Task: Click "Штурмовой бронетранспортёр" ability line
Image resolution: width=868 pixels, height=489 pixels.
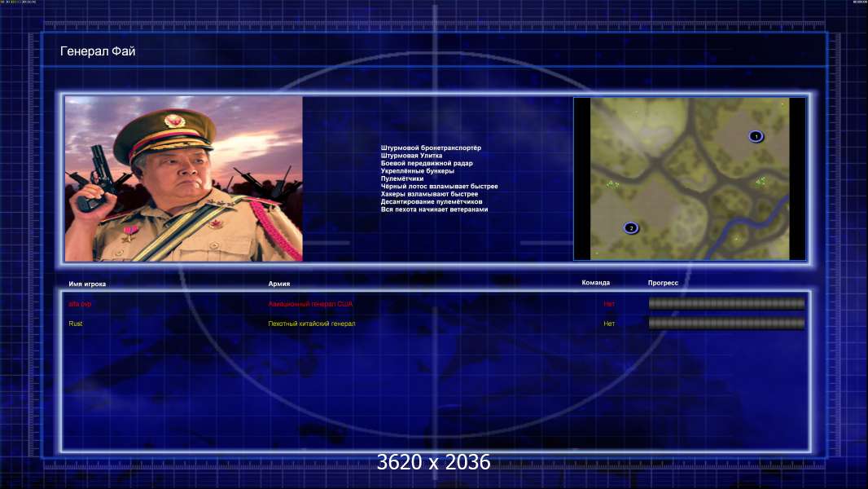Action: (432, 148)
